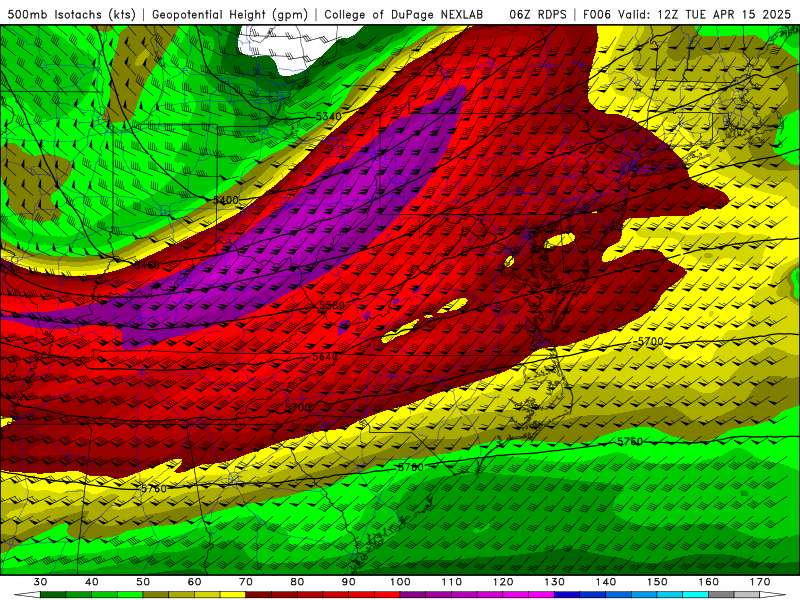Click the 5580 height contour label
Image resolution: width=800 pixels, height=600 pixels.
pos(332,305)
